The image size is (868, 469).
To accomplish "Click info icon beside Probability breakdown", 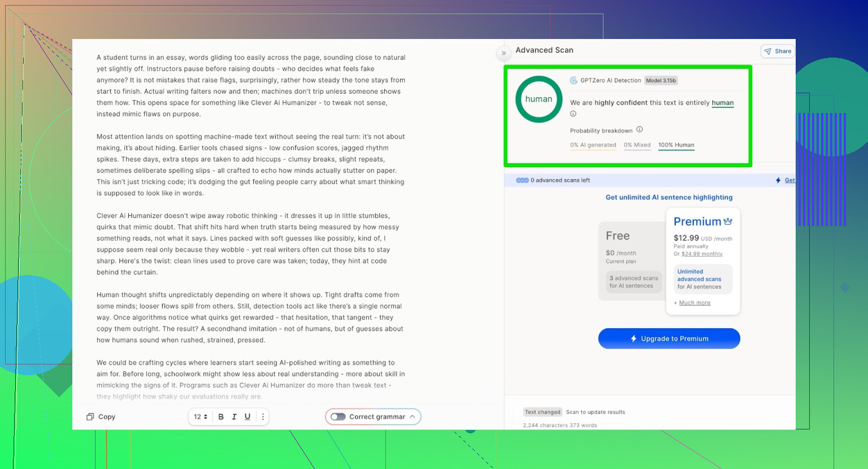I will [640, 129].
